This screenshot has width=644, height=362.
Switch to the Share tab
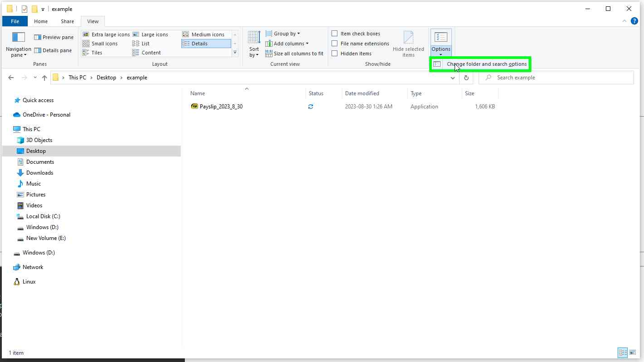(67, 21)
